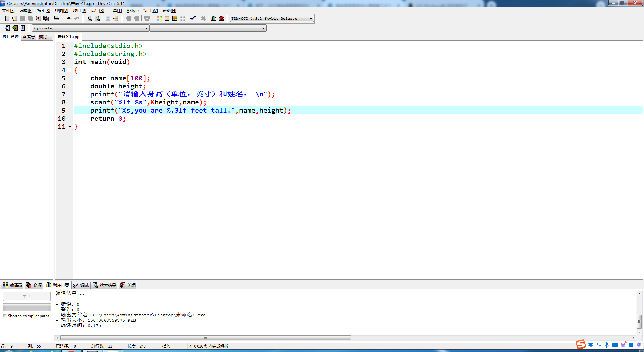Click the '输出文件名' compile log line
Viewport: 644px width, 352px height.
(130, 315)
